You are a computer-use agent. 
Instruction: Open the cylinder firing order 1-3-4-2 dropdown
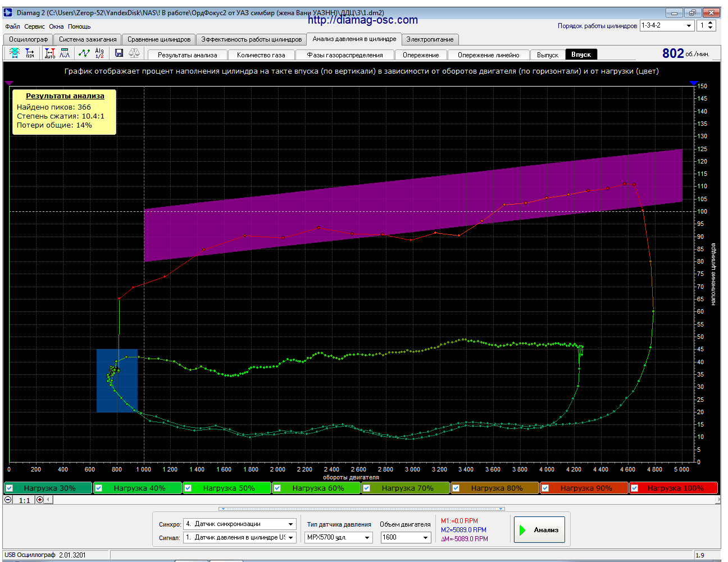tap(667, 25)
